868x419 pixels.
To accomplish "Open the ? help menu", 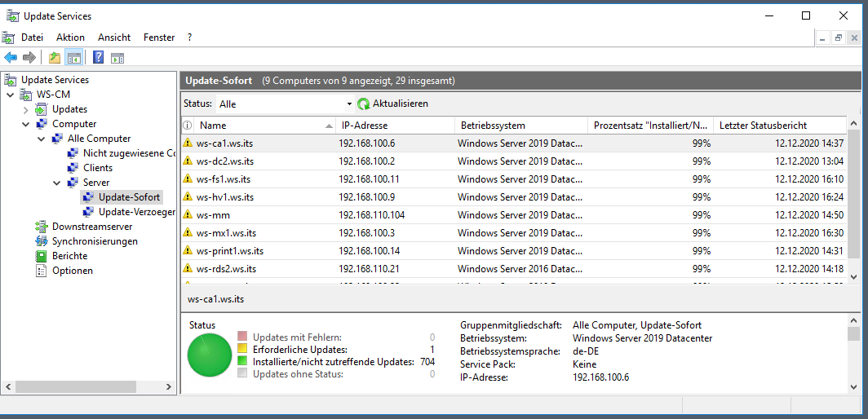I will pos(190,37).
